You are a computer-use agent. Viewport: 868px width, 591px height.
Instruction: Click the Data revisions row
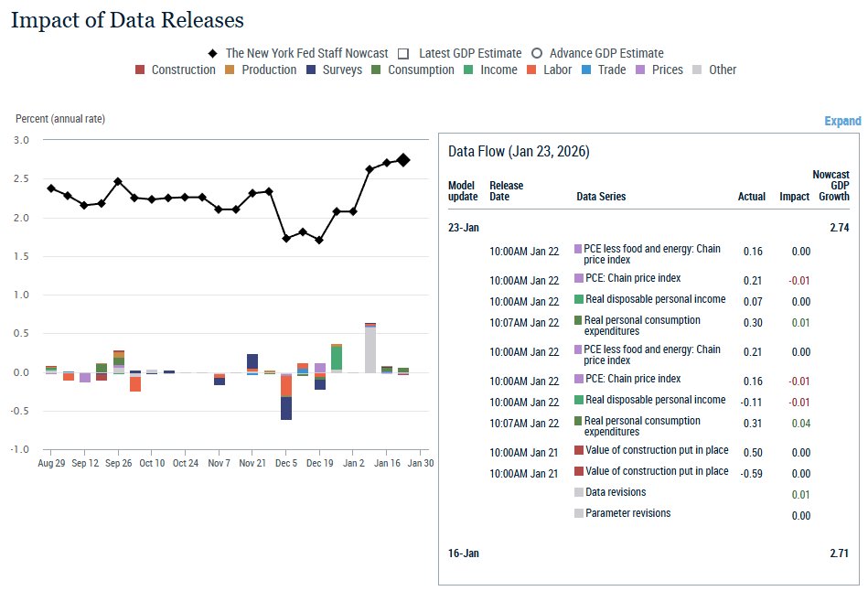tap(616, 492)
